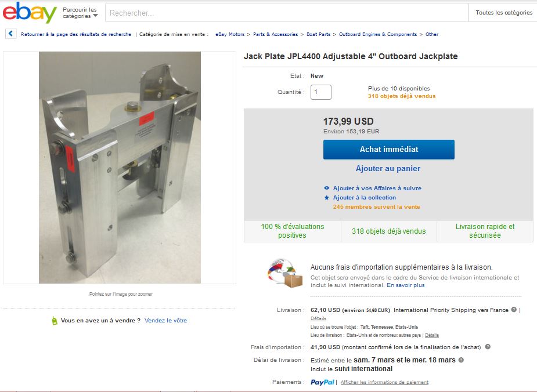Buy now with Achat immédiat button
537x392 pixels.
[389, 150]
